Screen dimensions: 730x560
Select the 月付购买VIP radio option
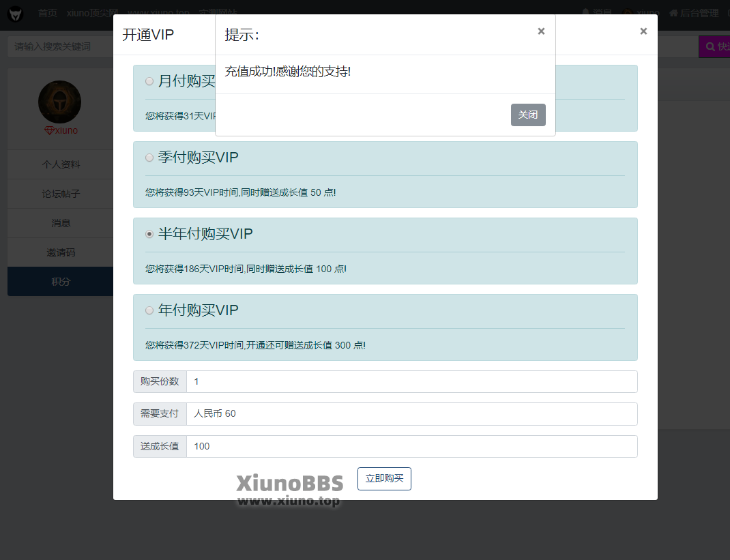coord(149,81)
